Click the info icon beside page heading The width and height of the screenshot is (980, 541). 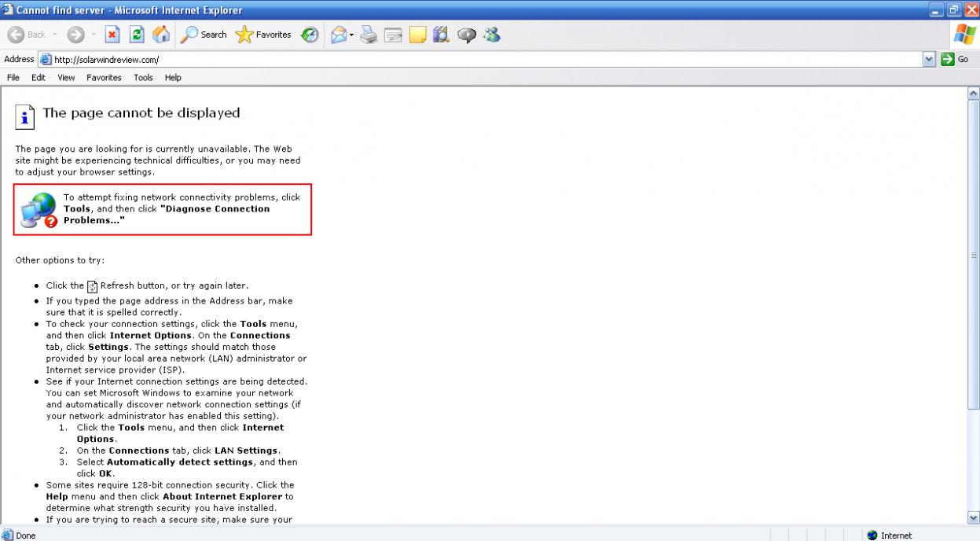[x=26, y=116]
